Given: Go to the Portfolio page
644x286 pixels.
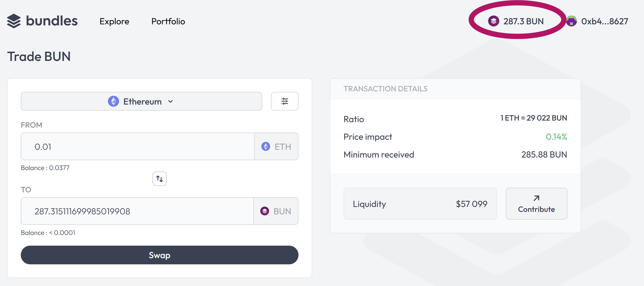Looking at the screenshot, I should coord(168,22).
